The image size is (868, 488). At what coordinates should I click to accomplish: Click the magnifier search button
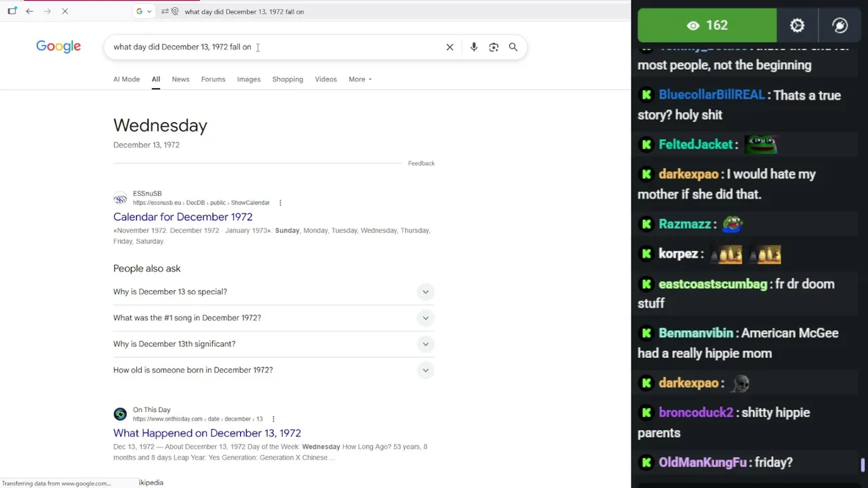pyautogui.click(x=513, y=47)
